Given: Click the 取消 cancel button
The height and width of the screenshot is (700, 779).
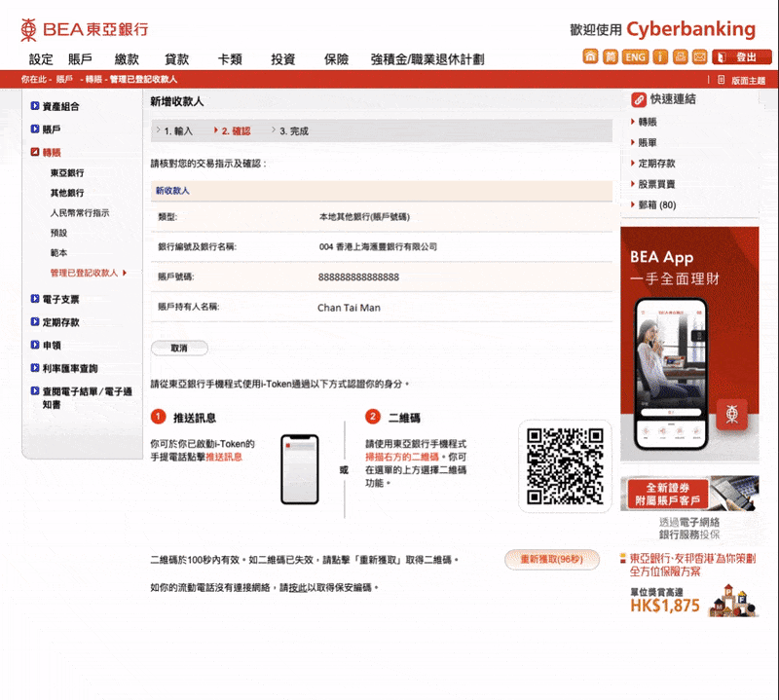Looking at the screenshot, I should pos(179,349).
